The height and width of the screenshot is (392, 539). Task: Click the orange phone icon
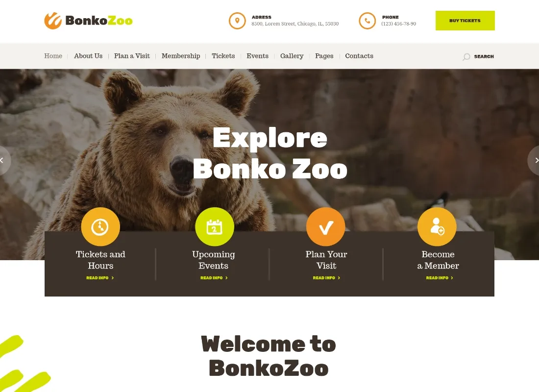367,21
